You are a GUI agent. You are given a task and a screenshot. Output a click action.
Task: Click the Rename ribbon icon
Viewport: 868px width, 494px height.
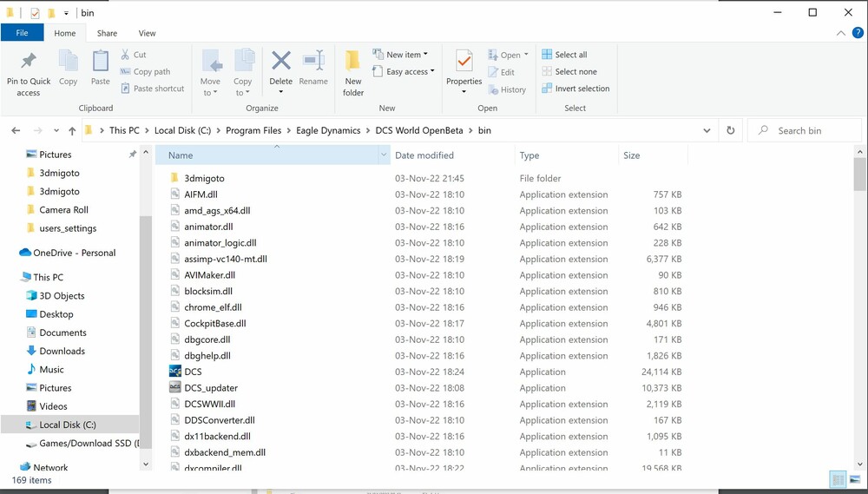point(313,61)
